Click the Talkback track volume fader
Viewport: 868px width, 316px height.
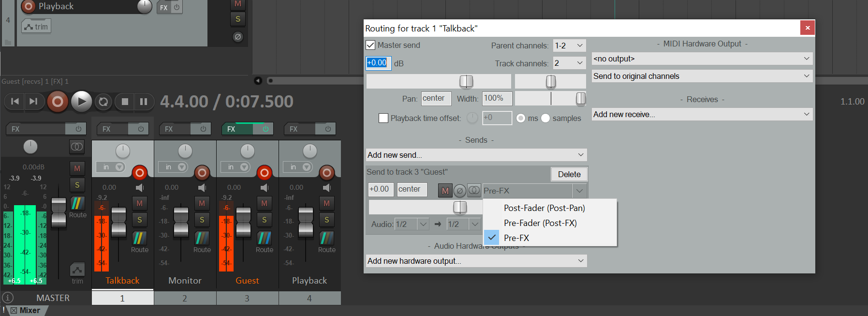(x=118, y=222)
